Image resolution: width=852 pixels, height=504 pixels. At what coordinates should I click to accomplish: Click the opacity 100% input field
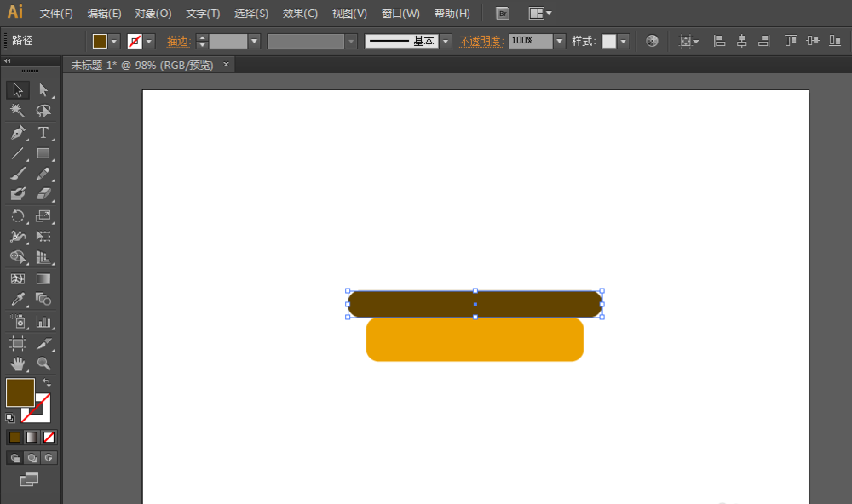[x=531, y=41]
